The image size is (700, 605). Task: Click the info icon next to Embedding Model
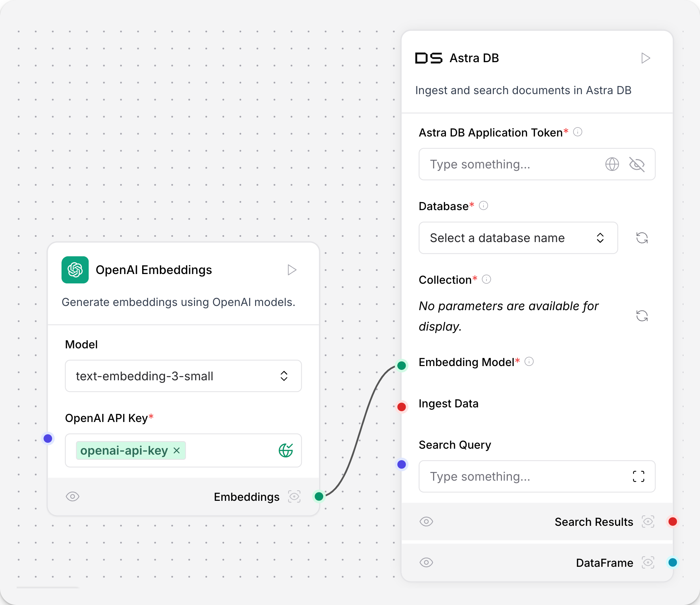coord(529,362)
